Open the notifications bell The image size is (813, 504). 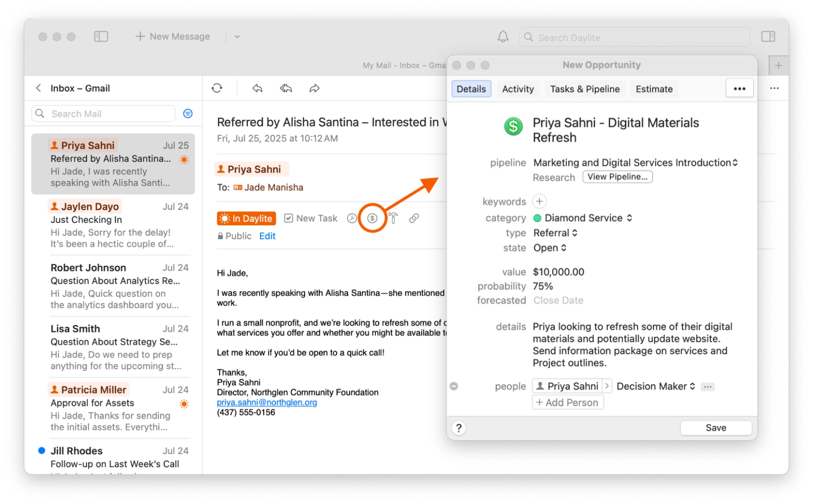click(x=503, y=37)
